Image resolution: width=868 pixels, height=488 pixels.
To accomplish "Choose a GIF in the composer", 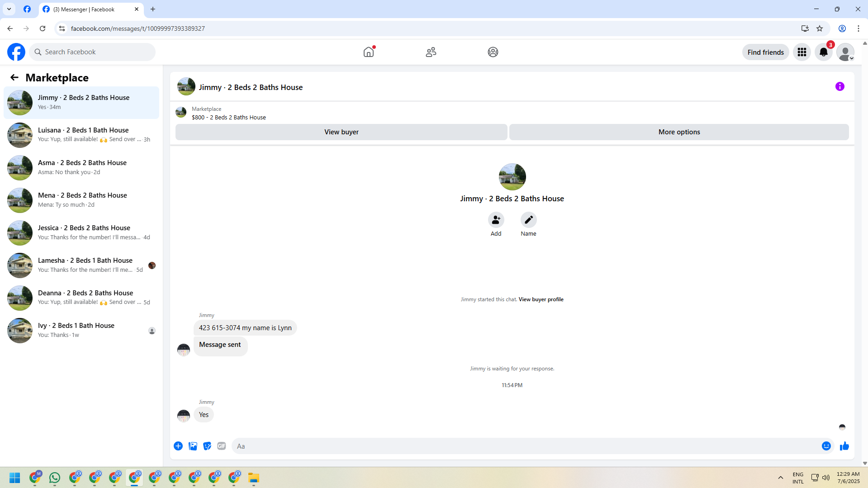I will (x=222, y=446).
